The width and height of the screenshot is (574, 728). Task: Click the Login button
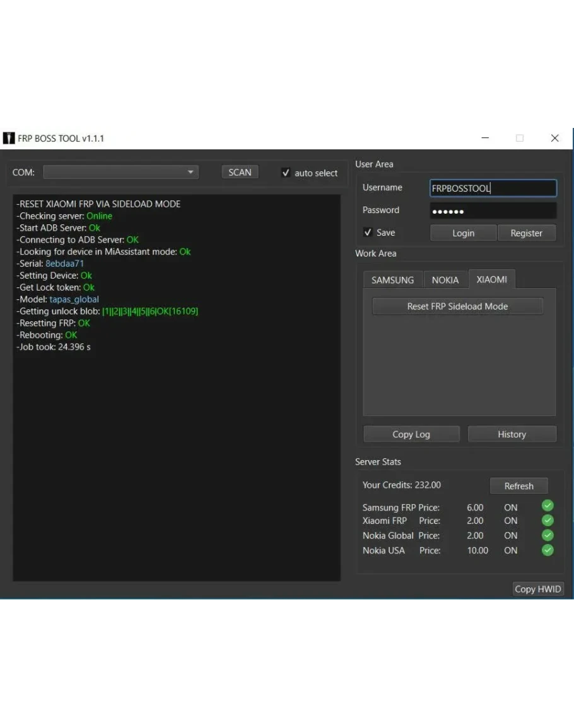tap(463, 233)
